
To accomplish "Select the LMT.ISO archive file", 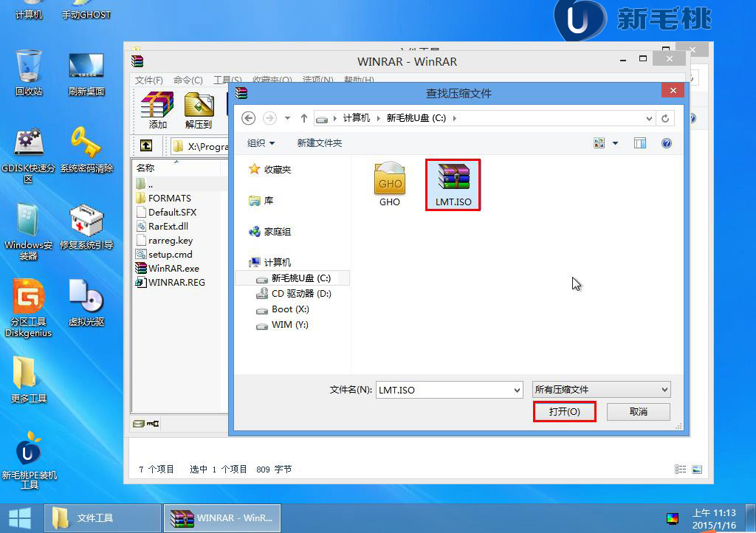I will (x=453, y=185).
